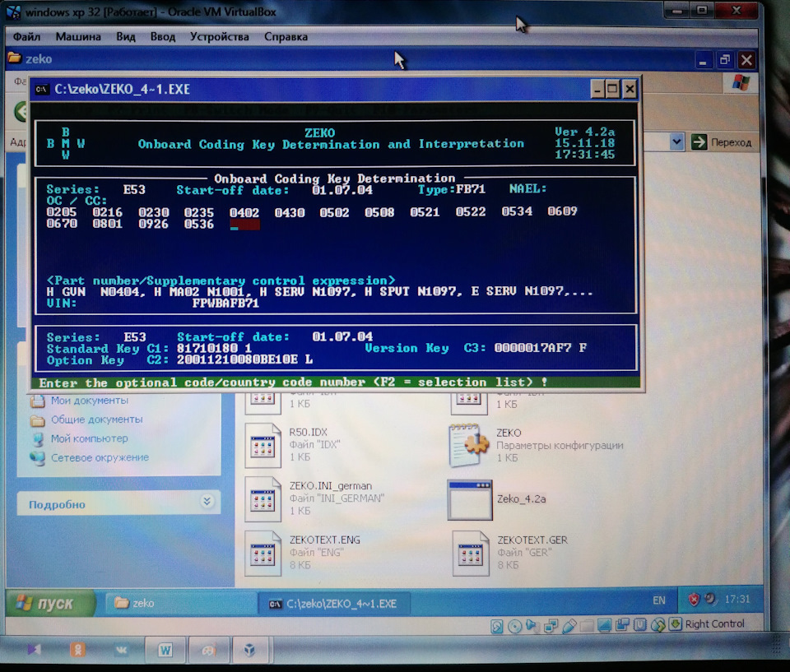
Task: Click the Переход go button
Action: (721, 142)
